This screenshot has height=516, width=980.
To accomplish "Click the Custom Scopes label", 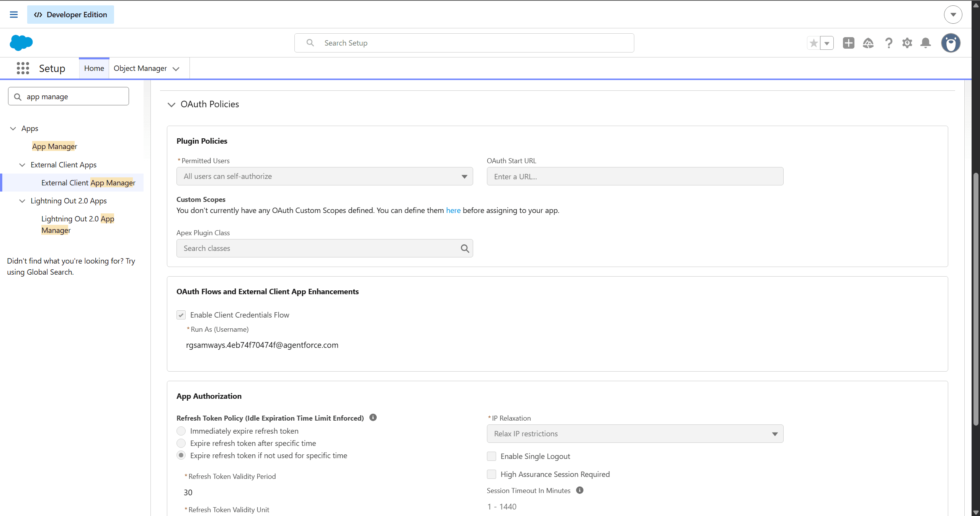I will 201,199.
